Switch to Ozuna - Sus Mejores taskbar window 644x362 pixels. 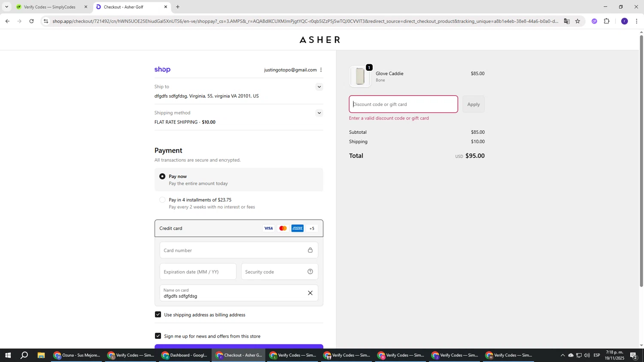click(77, 355)
